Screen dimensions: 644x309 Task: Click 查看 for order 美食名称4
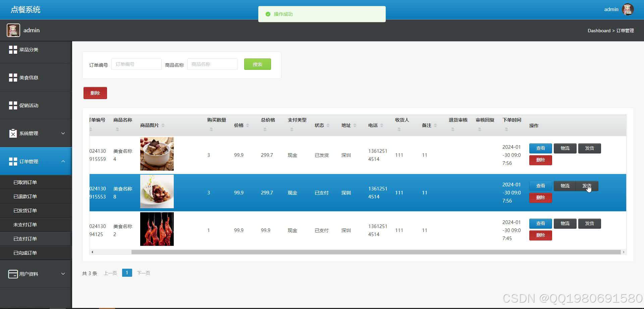tap(541, 148)
